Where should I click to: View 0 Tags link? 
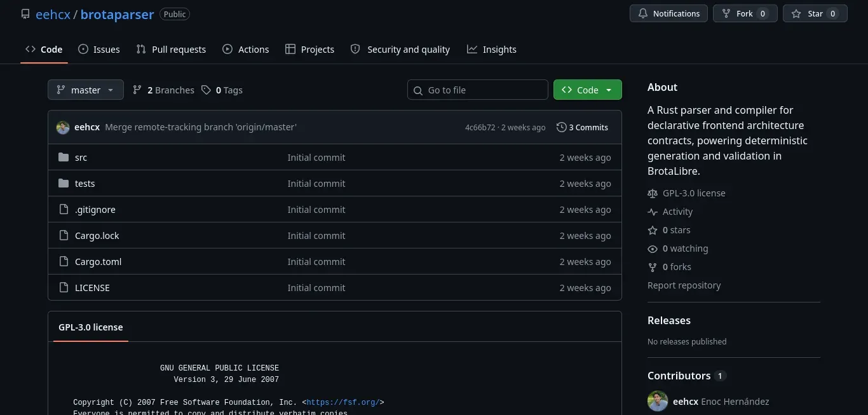[222, 90]
